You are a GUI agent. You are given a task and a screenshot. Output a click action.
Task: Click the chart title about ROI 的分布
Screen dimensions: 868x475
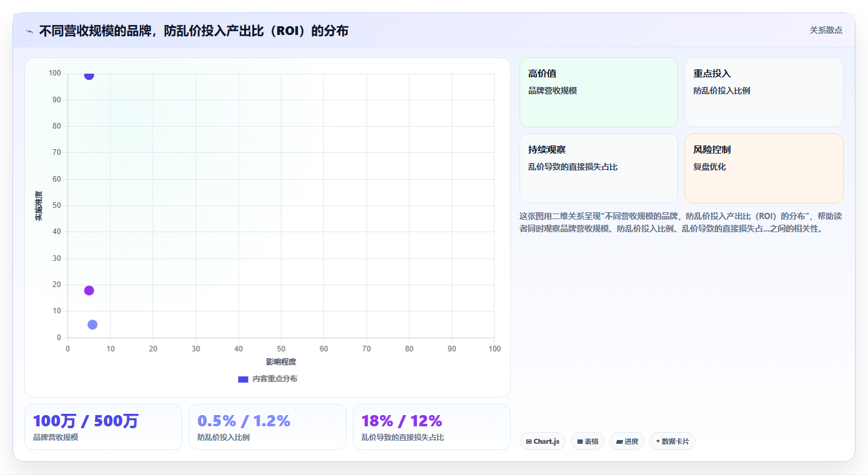point(194,31)
